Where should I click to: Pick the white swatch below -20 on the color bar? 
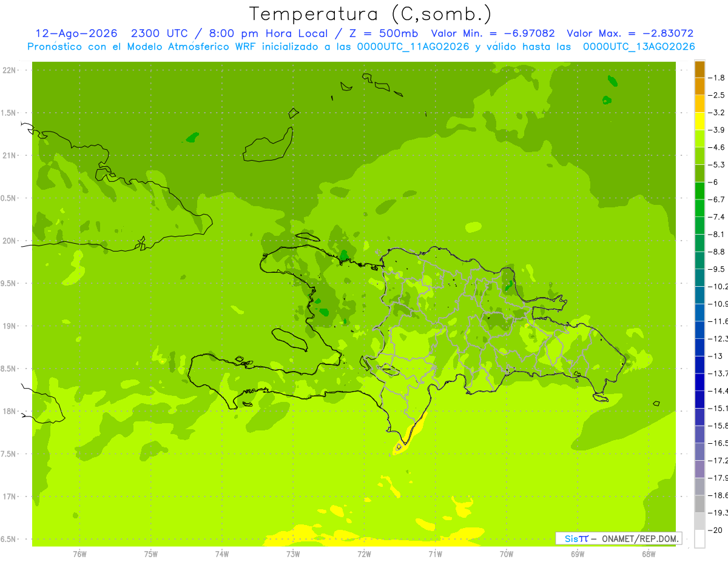tap(699, 539)
